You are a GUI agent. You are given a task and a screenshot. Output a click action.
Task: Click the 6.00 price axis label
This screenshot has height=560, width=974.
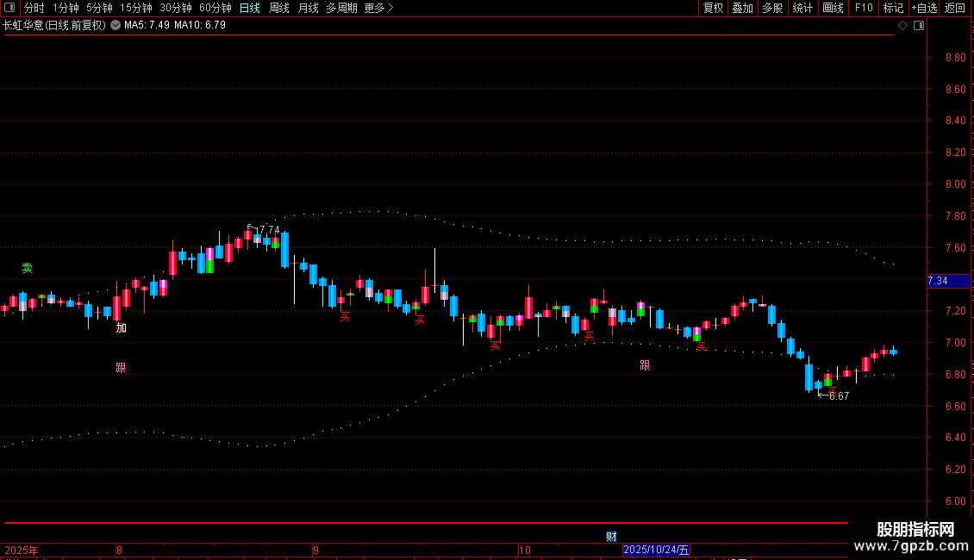coord(955,501)
